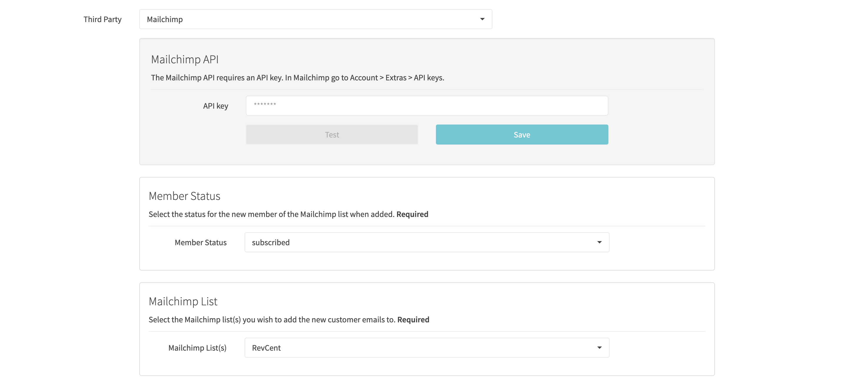The height and width of the screenshot is (388, 868).
Task: Click the Member Status description sentence
Action: (x=288, y=214)
